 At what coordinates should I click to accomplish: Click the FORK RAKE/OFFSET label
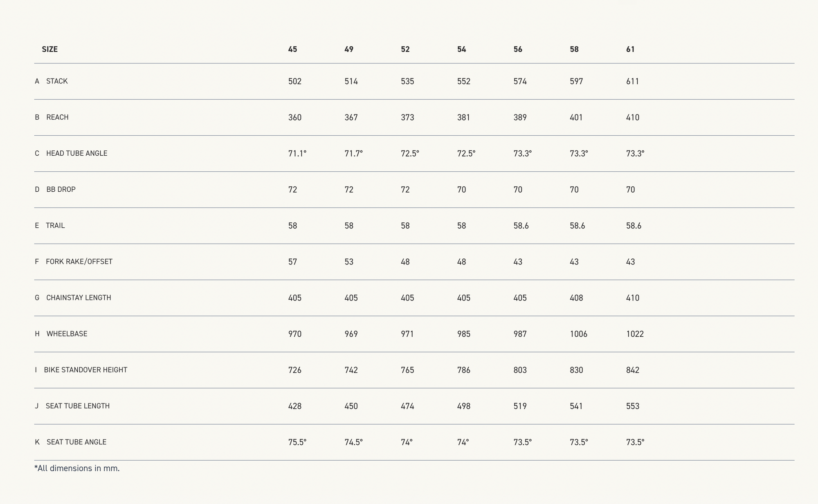(x=79, y=262)
